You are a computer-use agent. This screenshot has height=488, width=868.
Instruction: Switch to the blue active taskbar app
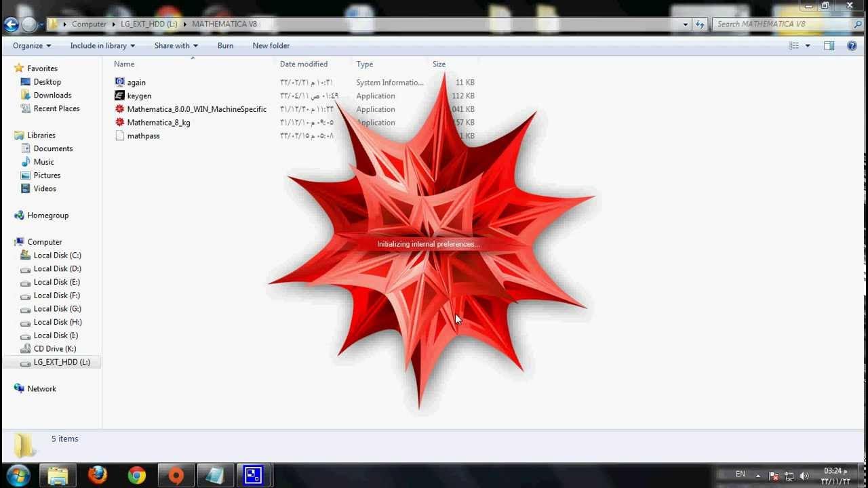click(254, 476)
